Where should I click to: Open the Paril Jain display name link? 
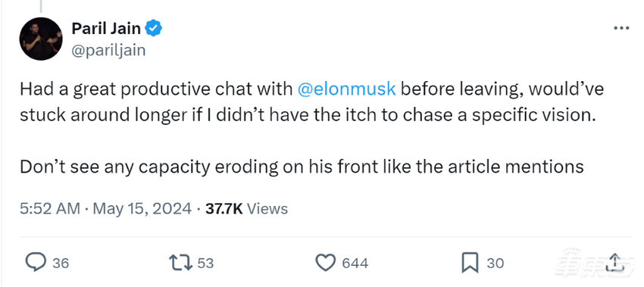pos(106,28)
